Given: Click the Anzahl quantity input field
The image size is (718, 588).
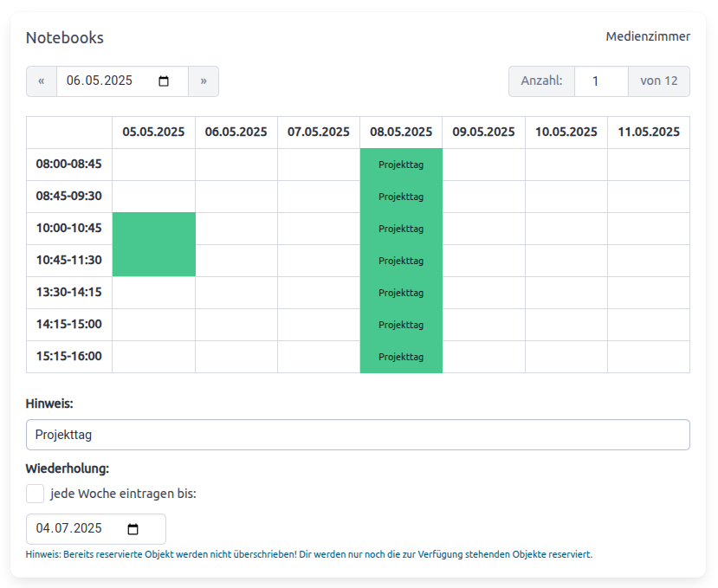Looking at the screenshot, I should pyautogui.click(x=600, y=81).
